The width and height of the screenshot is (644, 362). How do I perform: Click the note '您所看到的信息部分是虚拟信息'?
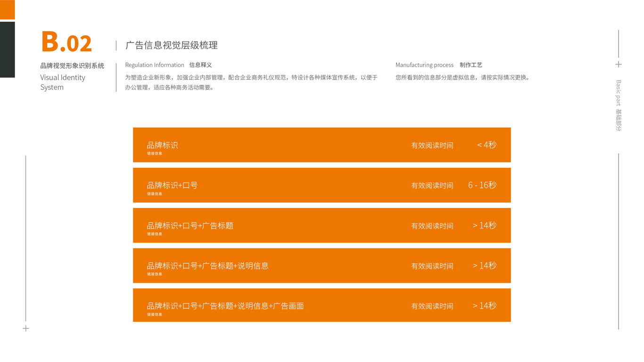click(x=463, y=77)
